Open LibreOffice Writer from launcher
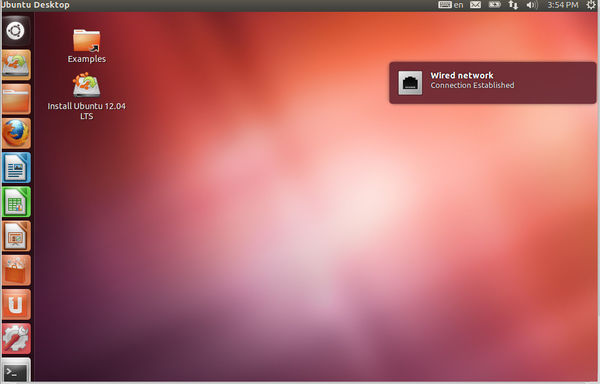Image resolution: width=600 pixels, height=384 pixels. 16,168
